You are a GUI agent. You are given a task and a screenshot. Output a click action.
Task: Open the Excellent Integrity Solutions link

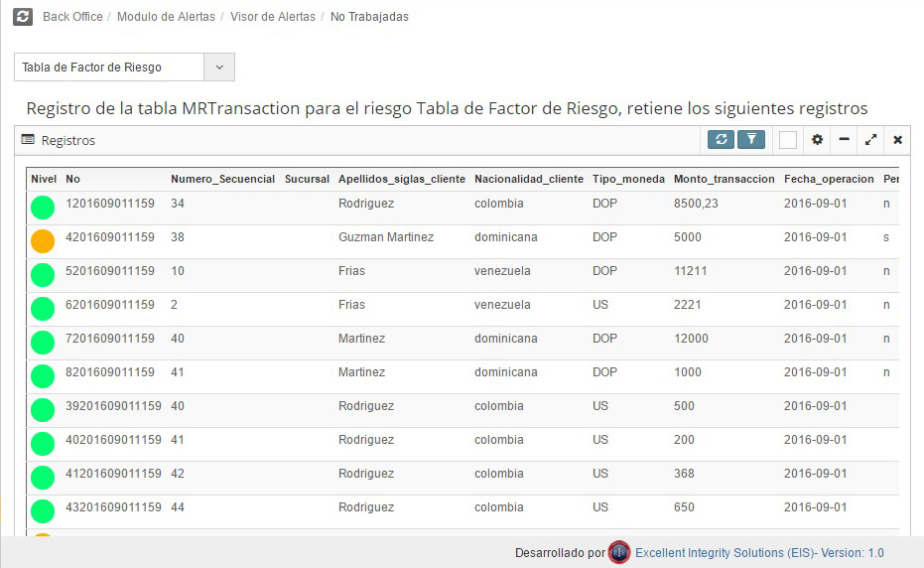759,553
